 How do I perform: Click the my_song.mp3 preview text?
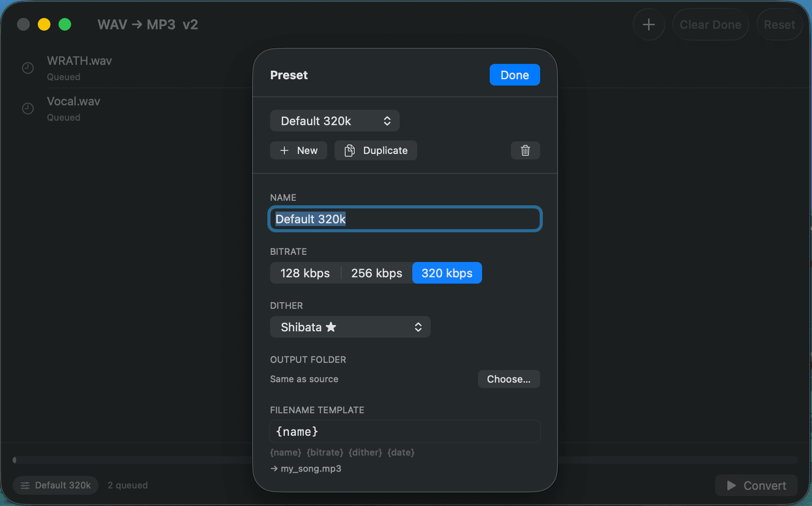coord(311,469)
